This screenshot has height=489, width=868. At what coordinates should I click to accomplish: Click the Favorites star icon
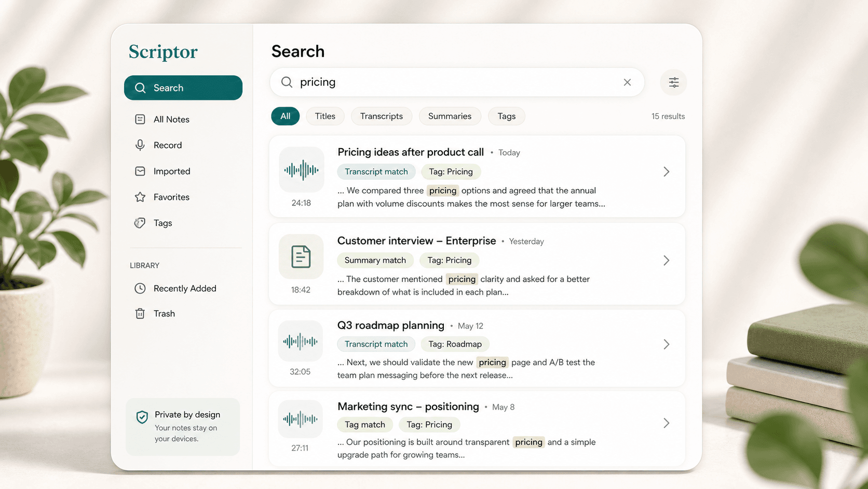point(140,197)
